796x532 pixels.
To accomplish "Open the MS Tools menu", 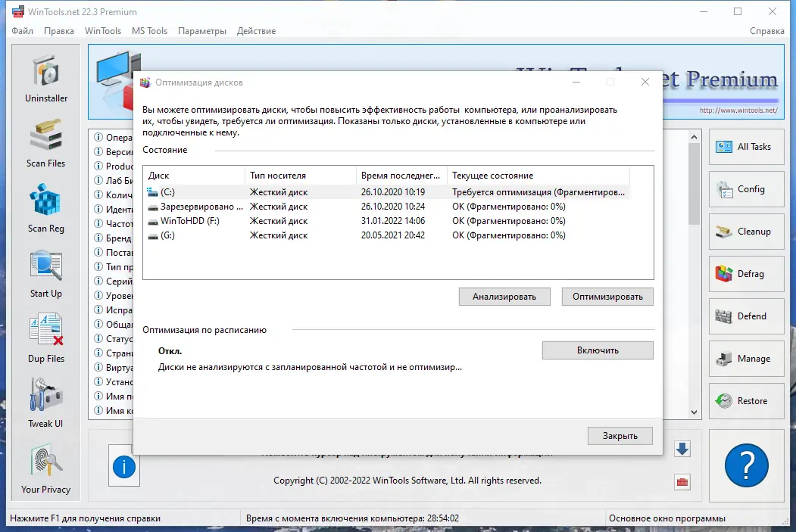I will [x=149, y=31].
